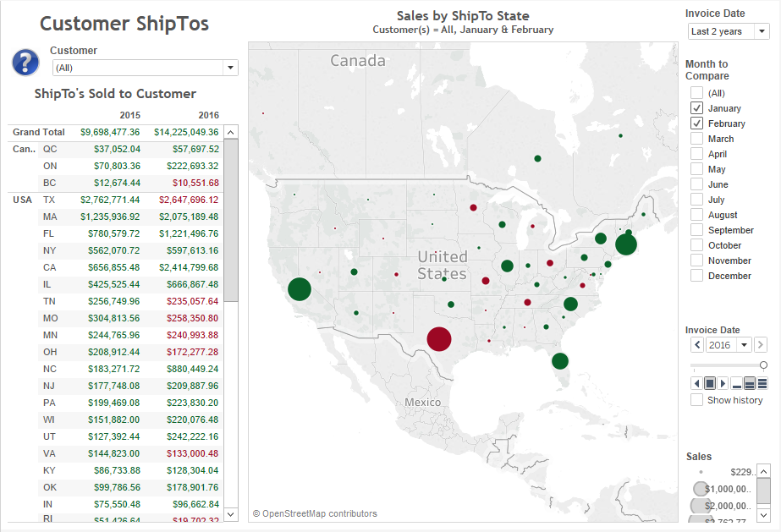The image size is (781, 532).
Task: Open the 2016 year dropdown
Action: coord(729,345)
